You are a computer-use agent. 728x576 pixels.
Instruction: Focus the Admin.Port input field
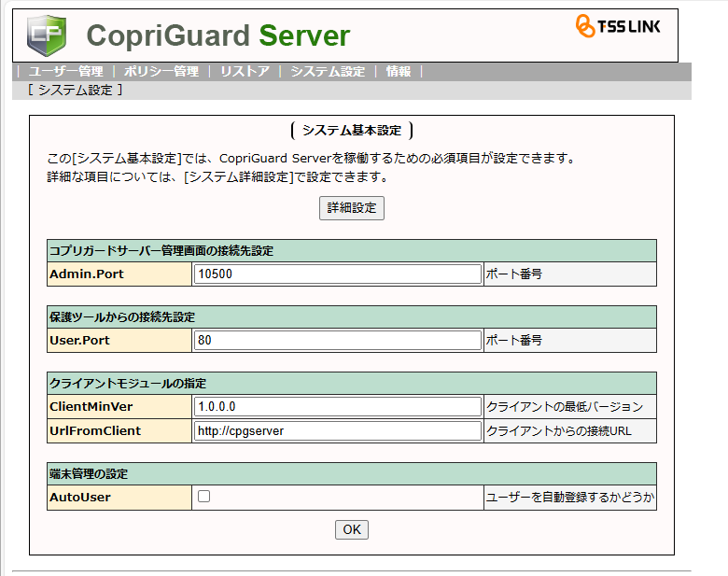[338, 274]
